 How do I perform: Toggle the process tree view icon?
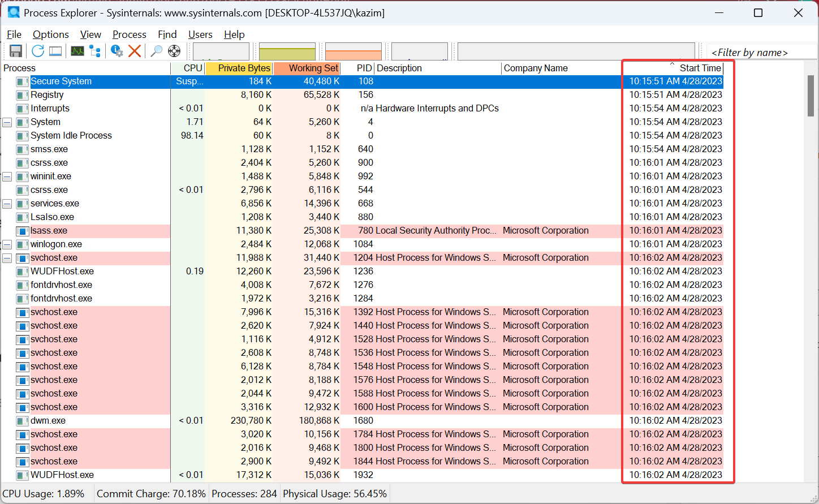tap(95, 51)
